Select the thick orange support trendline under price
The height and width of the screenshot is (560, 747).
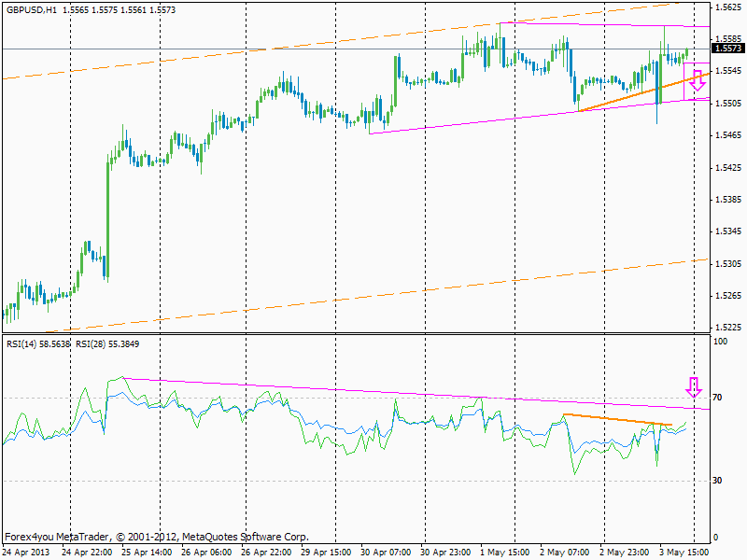click(643, 91)
